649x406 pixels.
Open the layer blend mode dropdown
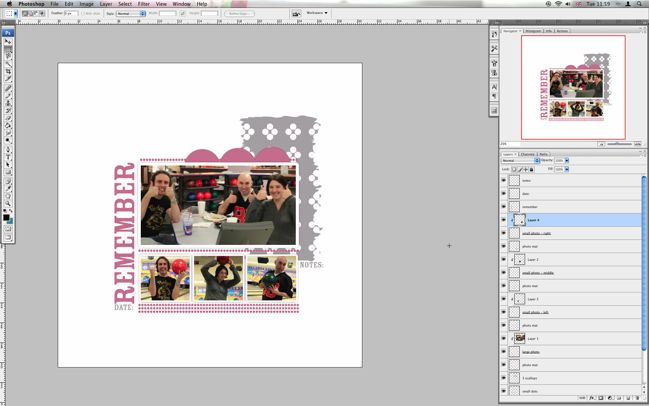(x=520, y=161)
